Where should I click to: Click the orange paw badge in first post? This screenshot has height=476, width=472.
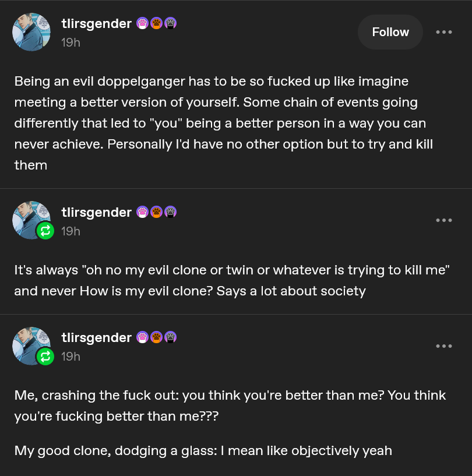156,23
